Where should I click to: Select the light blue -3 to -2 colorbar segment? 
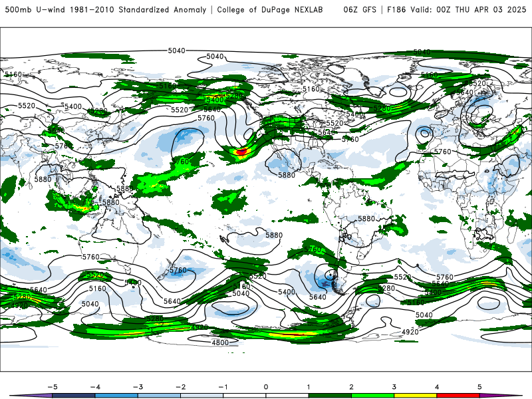point(159,396)
